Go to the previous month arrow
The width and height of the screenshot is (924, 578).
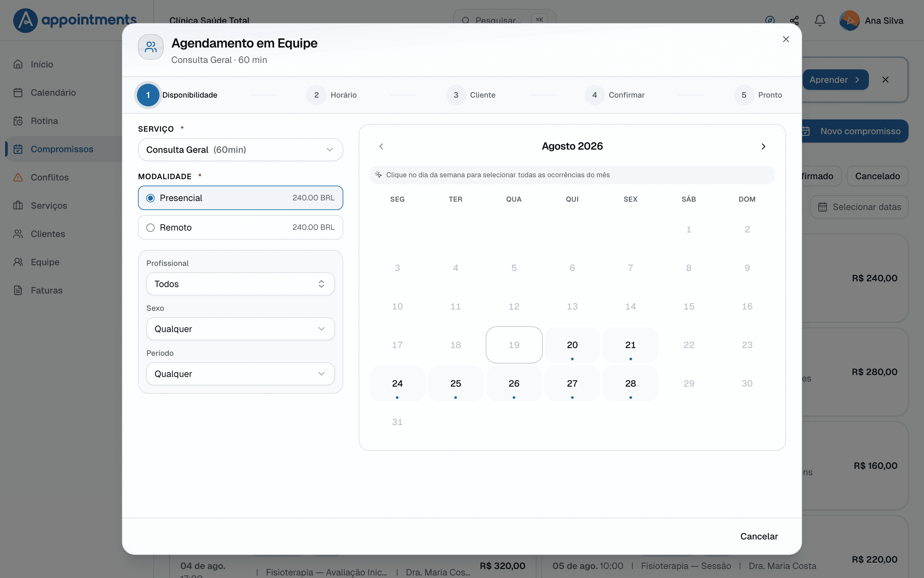pyautogui.click(x=381, y=146)
